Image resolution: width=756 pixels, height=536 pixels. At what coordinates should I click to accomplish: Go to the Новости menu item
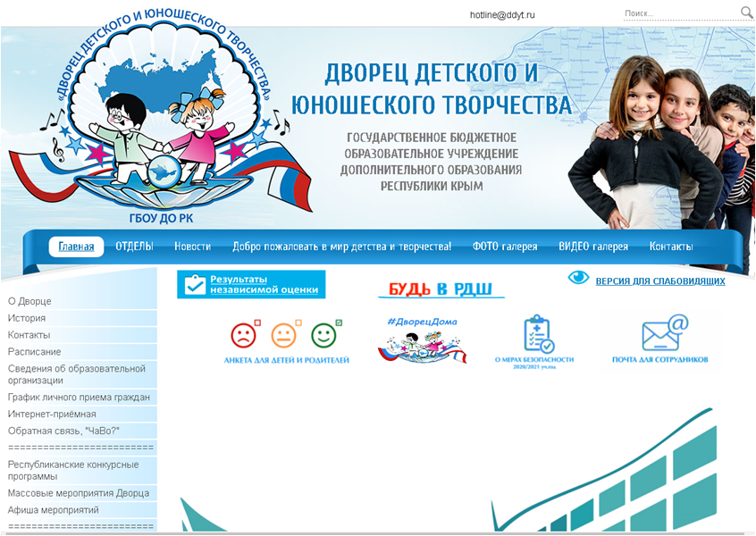(x=192, y=247)
